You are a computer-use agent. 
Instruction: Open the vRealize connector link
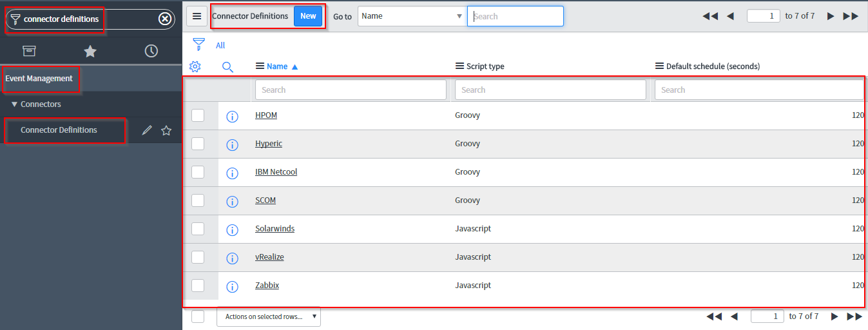(x=269, y=257)
